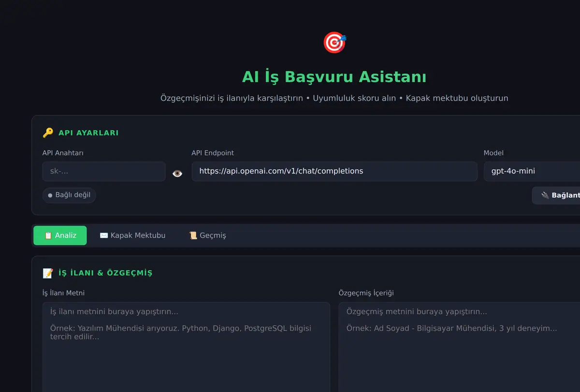580x392 pixels.
Task: Click the memo icon beside İŞ İLANI & ÖZGEÇMİŞ
Action: coord(48,273)
